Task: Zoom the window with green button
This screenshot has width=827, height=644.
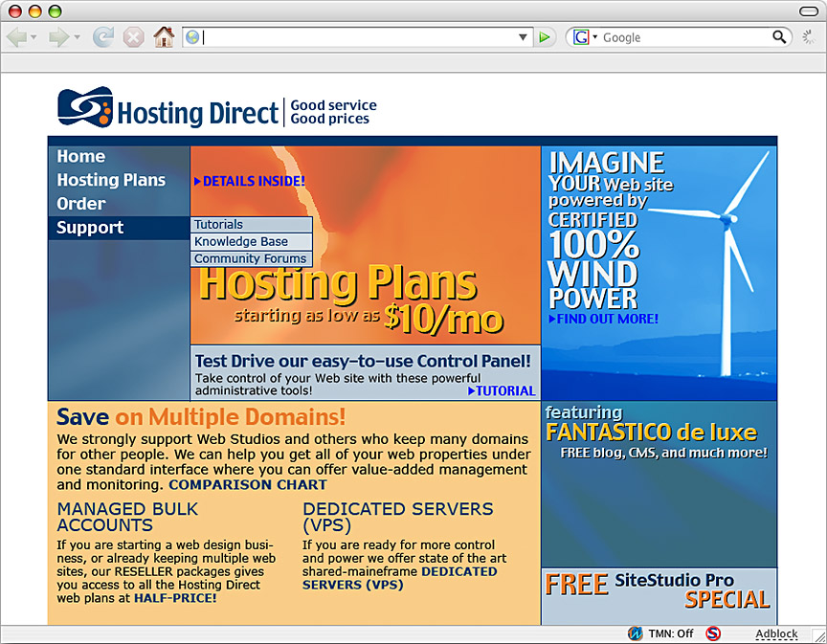Action: (x=56, y=11)
